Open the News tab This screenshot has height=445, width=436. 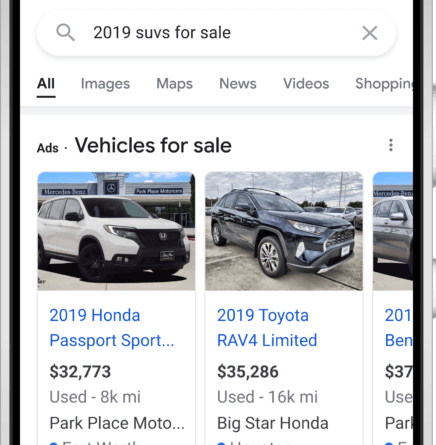[x=238, y=84]
